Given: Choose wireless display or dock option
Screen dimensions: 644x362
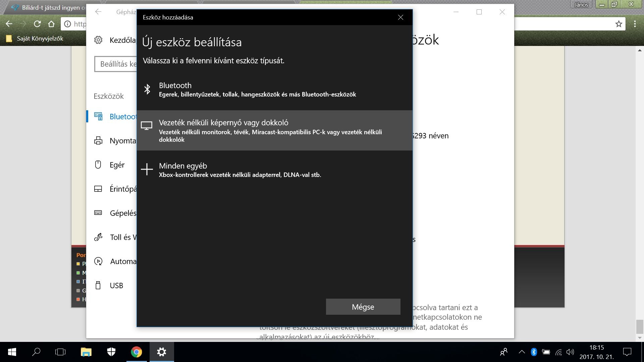Looking at the screenshot, I should tap(274, 130).
